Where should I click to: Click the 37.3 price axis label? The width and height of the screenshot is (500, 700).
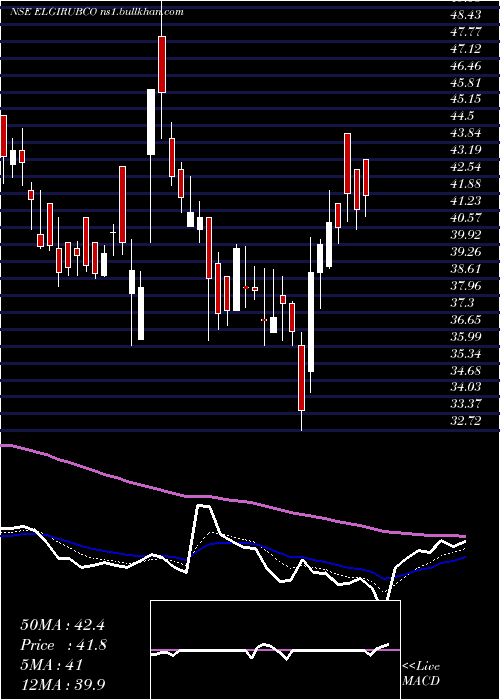pos(463,303)
